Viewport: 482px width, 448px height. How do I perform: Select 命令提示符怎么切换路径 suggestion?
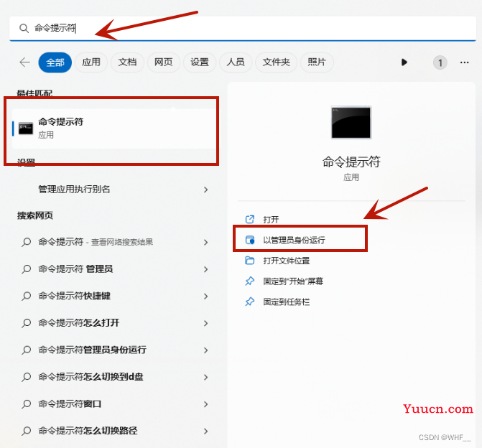114,431
